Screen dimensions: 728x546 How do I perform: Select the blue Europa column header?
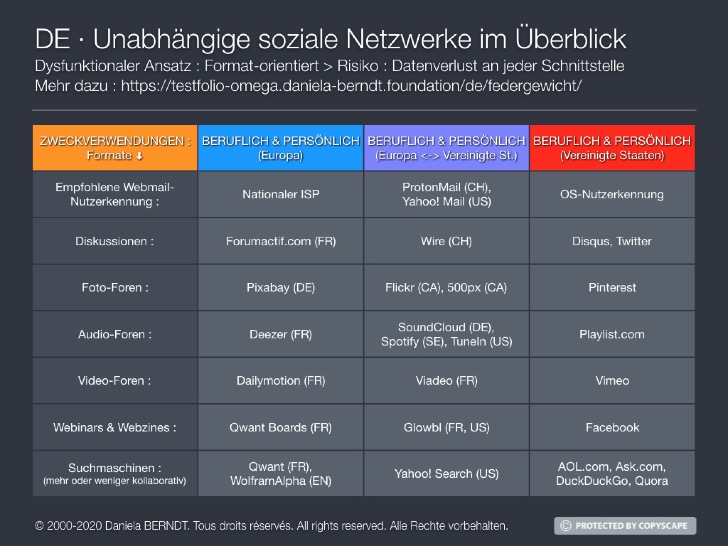click(280, 148)
